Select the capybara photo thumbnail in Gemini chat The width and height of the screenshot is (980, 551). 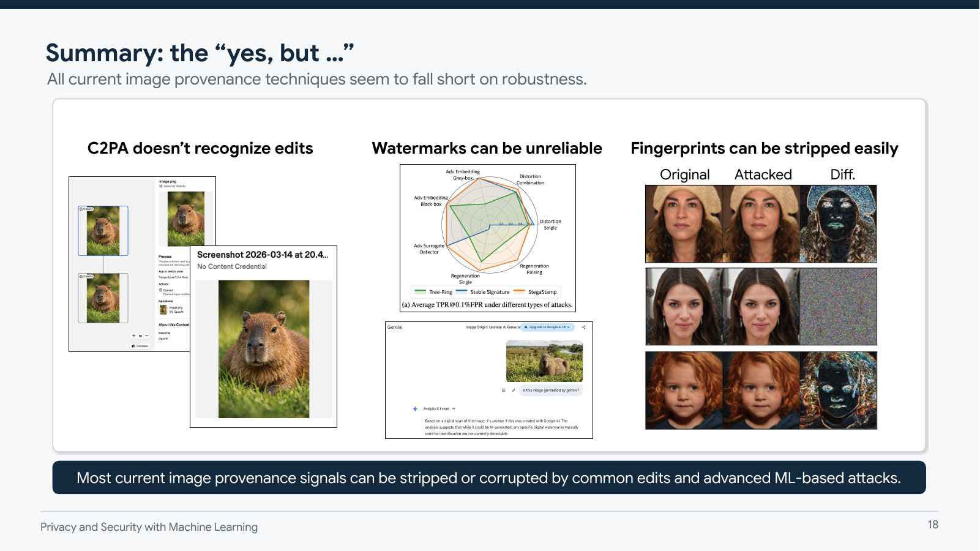[x=545, y=360]
